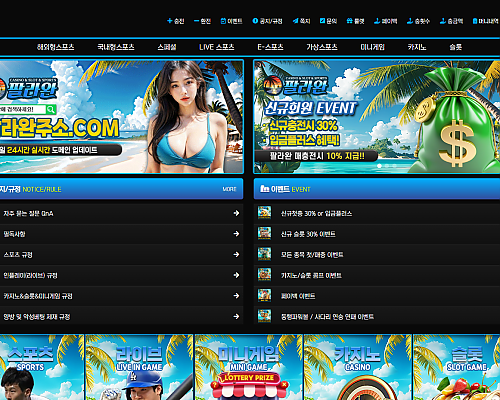This screenshot has height=400, width=500.
Task: Open the MINI GAME category tile
Action: (249, 367)
